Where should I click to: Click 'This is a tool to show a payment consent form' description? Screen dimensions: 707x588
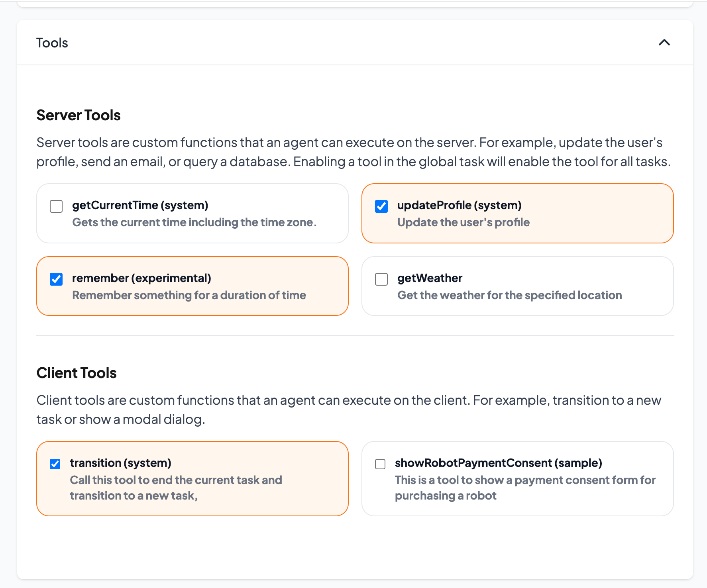(525, 488)
